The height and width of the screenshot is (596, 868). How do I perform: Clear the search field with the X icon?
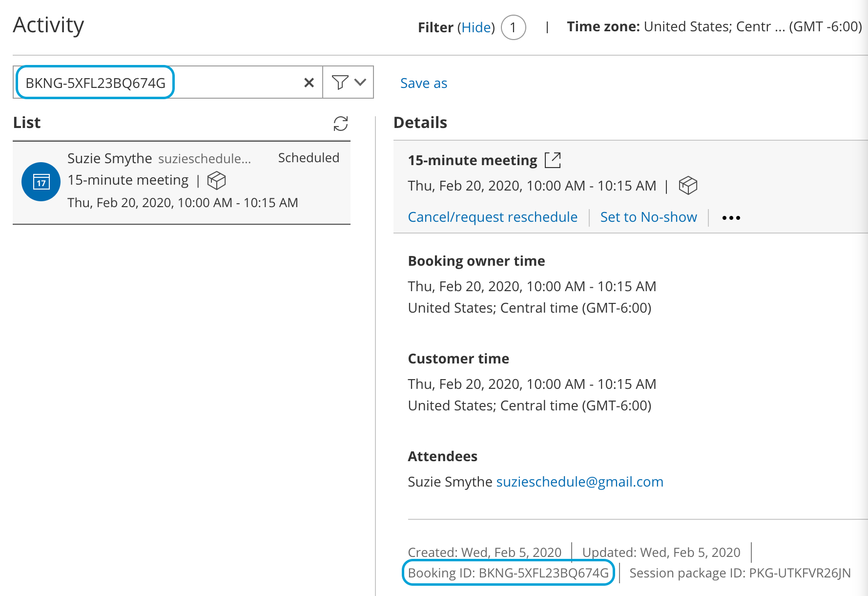coord(309,83)
